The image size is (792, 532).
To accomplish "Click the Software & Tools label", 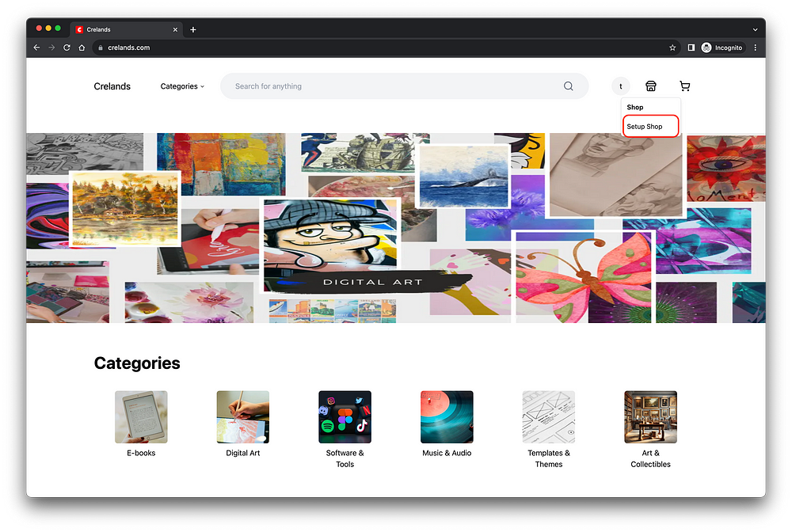I will point(345,459).
